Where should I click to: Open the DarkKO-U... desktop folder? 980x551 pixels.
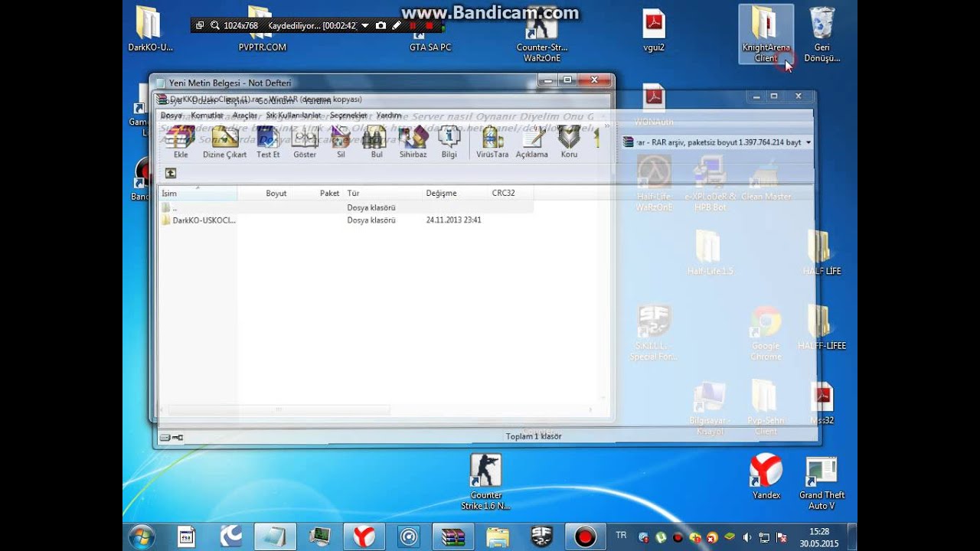pyautogui.click(x=150, y=30)
